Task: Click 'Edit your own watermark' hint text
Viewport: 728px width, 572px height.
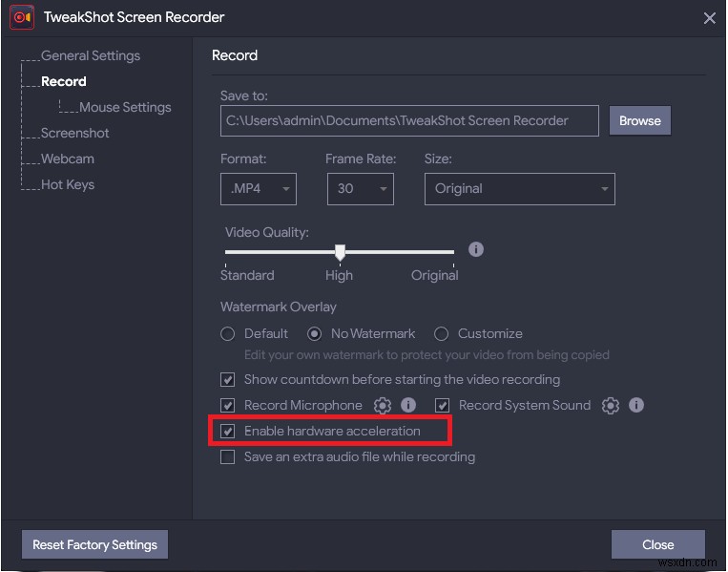Action: point(426,355)
